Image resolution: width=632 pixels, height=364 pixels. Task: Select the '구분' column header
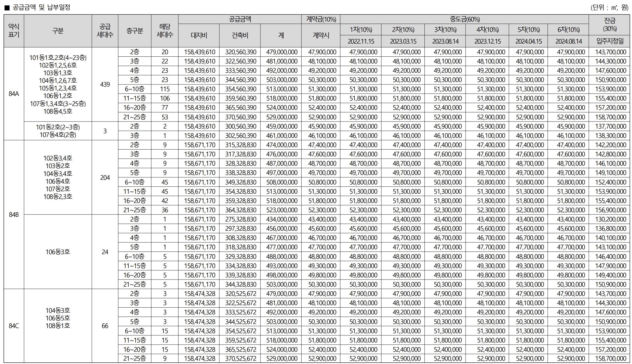point(58,31)
